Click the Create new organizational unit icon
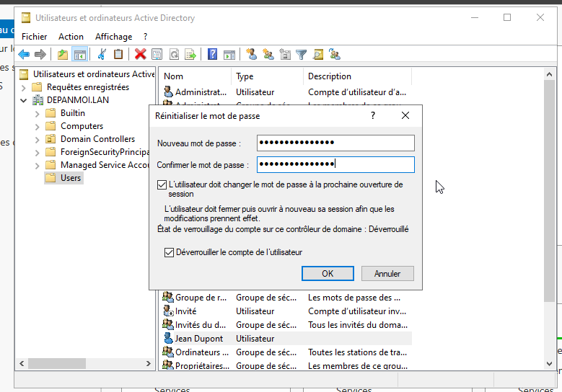The width and height of the screenshot is (562, 392). coord(285,55)
